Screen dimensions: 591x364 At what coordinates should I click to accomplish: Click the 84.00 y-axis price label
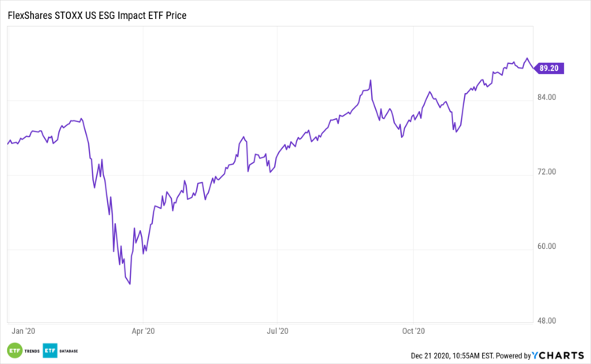(547, 98)
